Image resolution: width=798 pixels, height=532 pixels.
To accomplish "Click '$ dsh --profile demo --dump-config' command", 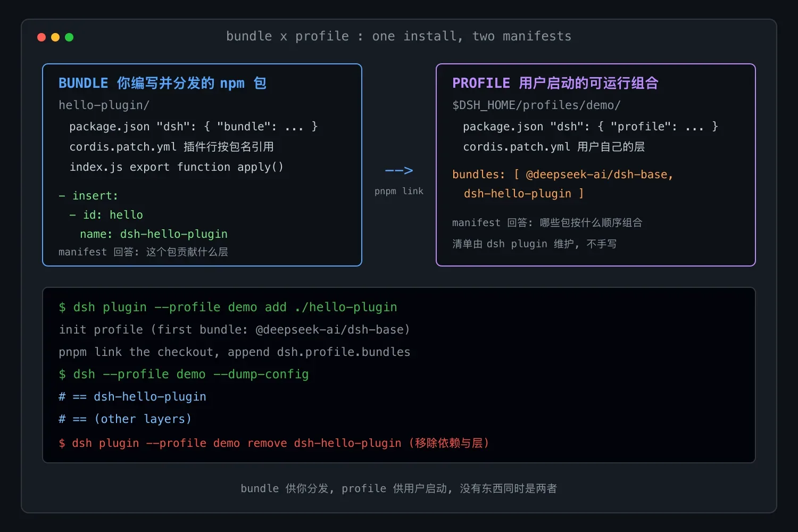I will pyautogui.click(x=184, y=374).
